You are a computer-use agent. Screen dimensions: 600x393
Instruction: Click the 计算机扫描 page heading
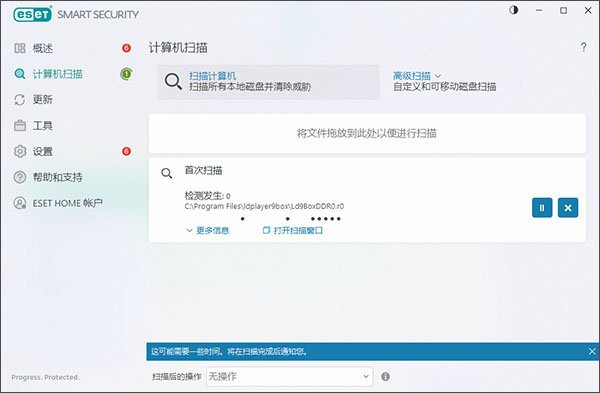click(178, 48)
